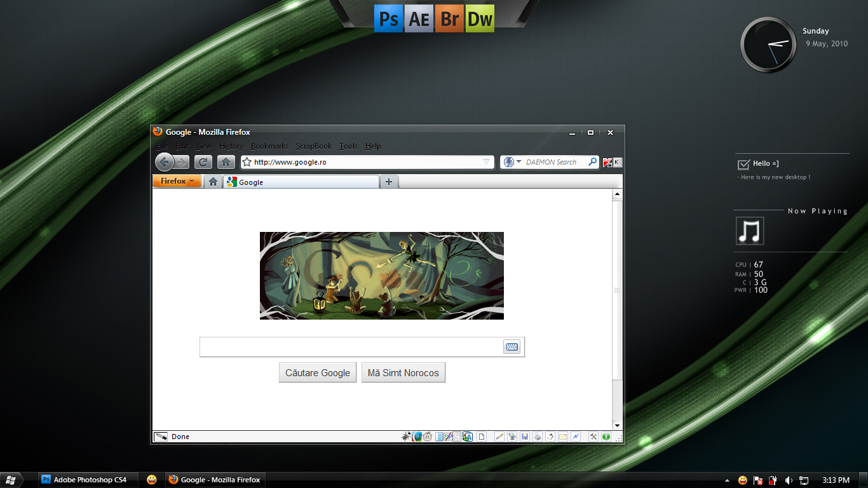Click the page scrollbar down arrow
The width and height of the screenshot is (868, 488).
616,424
